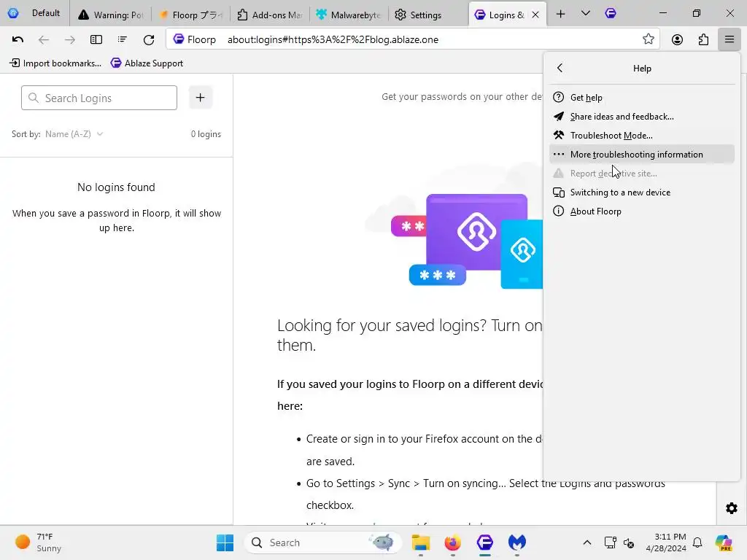Open Malwarebytes from the taskbar
Image resolution: width=747 pixels, height=560 pixels.
517,542
